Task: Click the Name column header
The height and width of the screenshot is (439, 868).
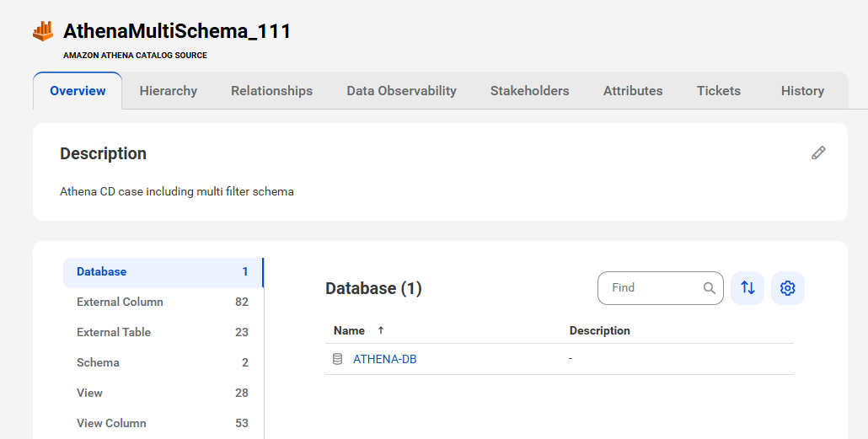Action: pyautogui.click(x=349, y=330)
